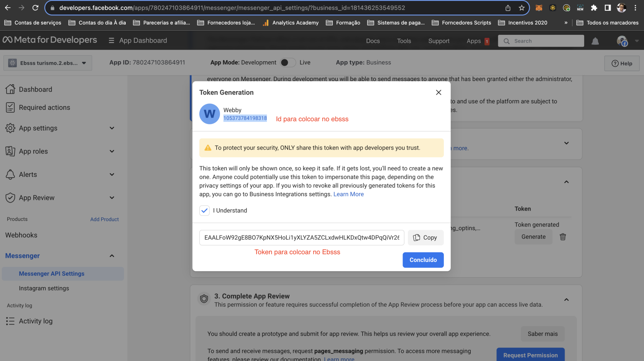Open the account dropdown arrow
644x361 pixels.
pyautogui.click(x=637, y=41)
